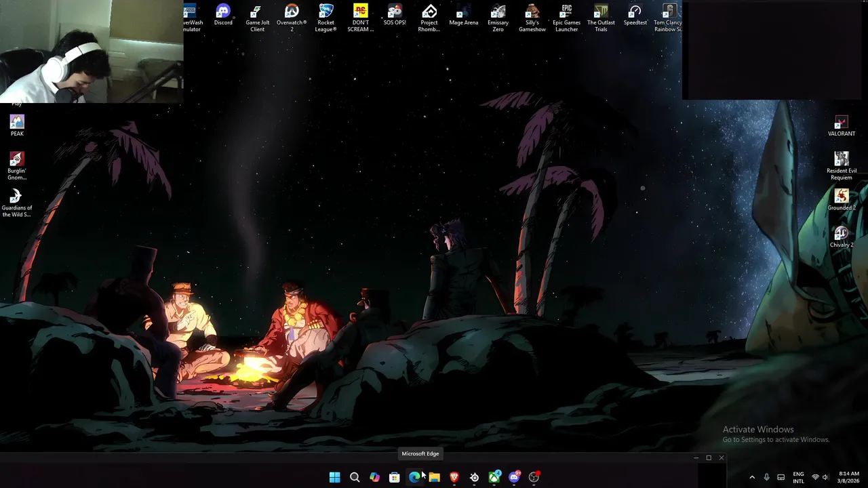868x488 pixels.
Task: Open taskbar Search
Action: (x=355, y=477)
